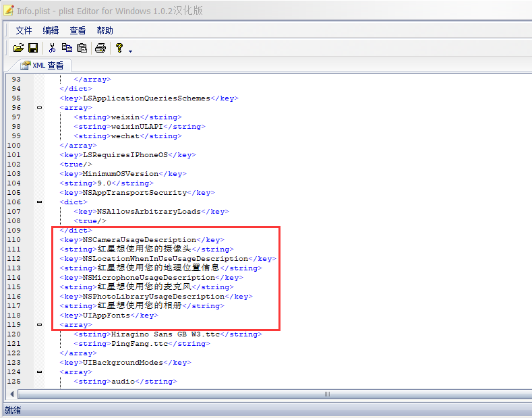The image size is (532, 418).
Task: Click the UIAppFonts key text
Action: [x=107, y=316]
